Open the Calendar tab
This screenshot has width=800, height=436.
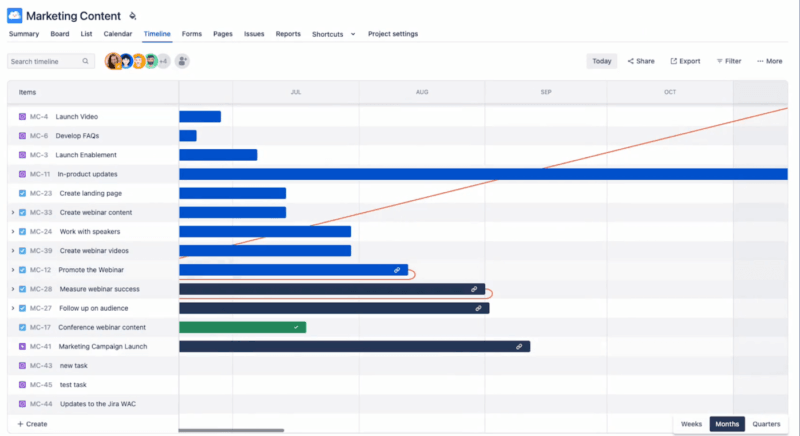click(x=118, y=34)
